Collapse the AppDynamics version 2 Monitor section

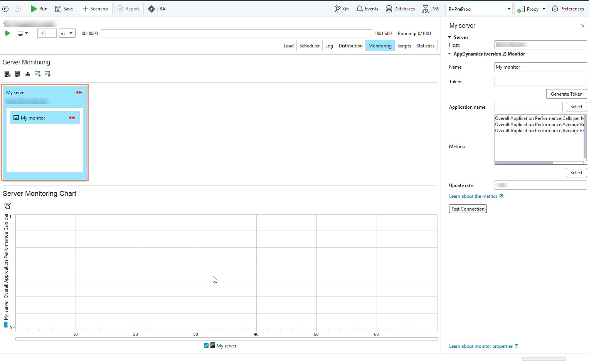point(449,54)
